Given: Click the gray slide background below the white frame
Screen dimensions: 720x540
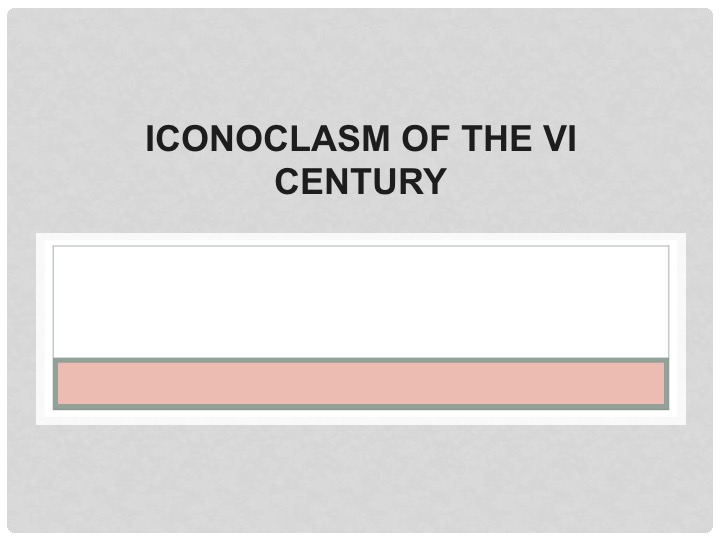Looking at the screenshot, I should [x=360, y=478].
